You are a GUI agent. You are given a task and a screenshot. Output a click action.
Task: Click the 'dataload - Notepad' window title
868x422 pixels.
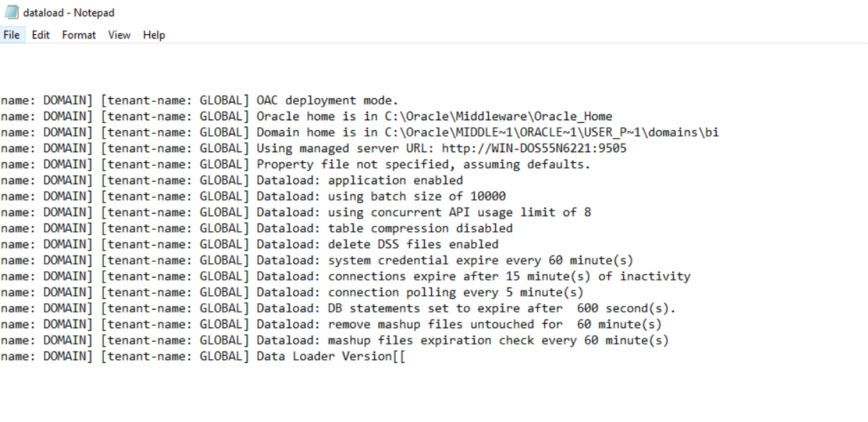(x=69, y=13)
